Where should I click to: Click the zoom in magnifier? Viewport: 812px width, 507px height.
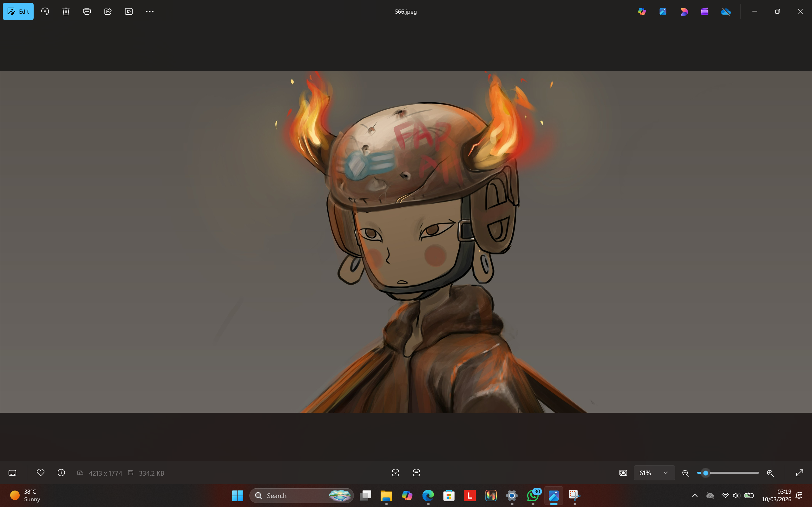(770, 473)
